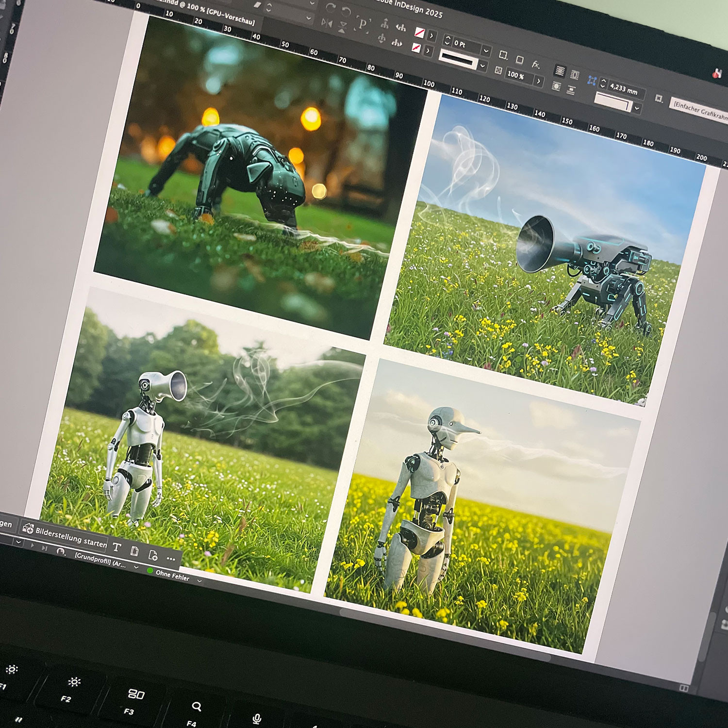This screenshot has height=728, width=728.
Task: Open the fx effects icon
Action: point(536,64)
